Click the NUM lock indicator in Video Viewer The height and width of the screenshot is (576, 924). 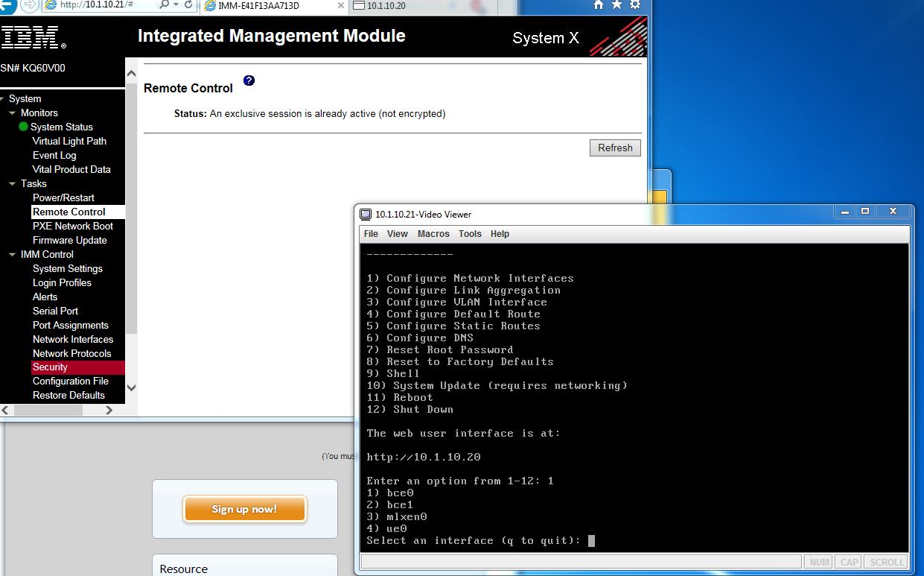click(819, 562)
